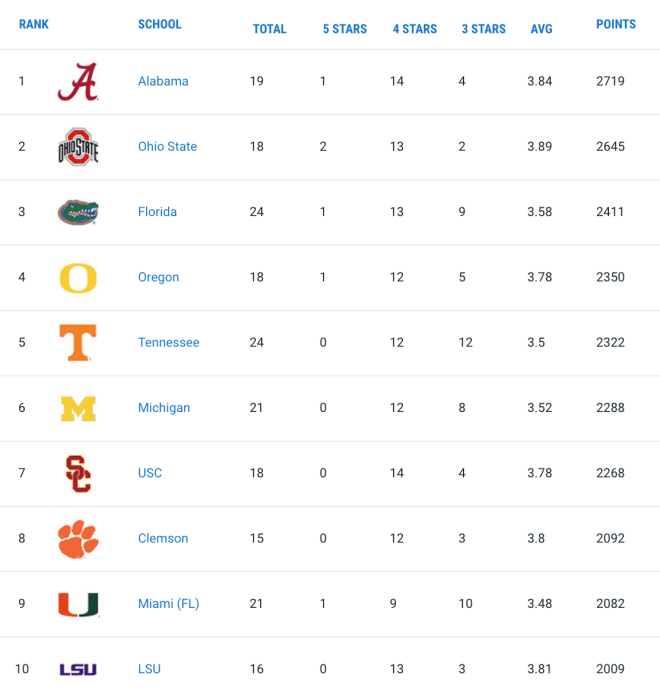
Task: Click the Alabama crimson A logo
Action: pos(78,82)
